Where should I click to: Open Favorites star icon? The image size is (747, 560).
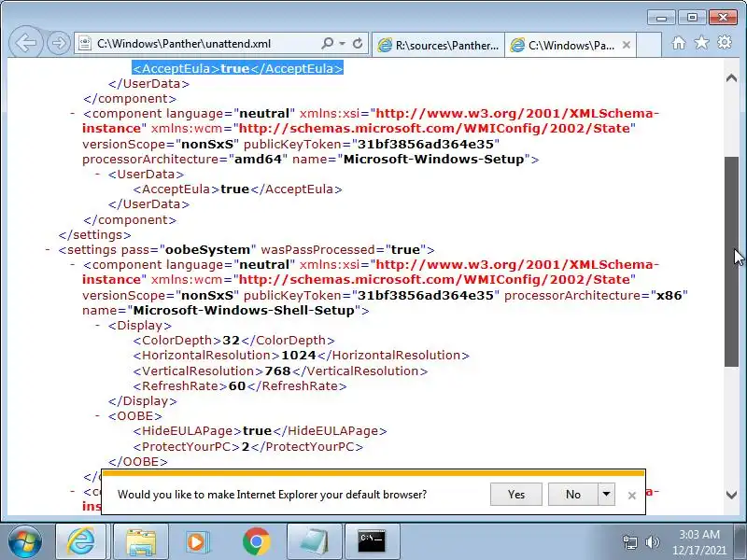click(x=701, y=43)
